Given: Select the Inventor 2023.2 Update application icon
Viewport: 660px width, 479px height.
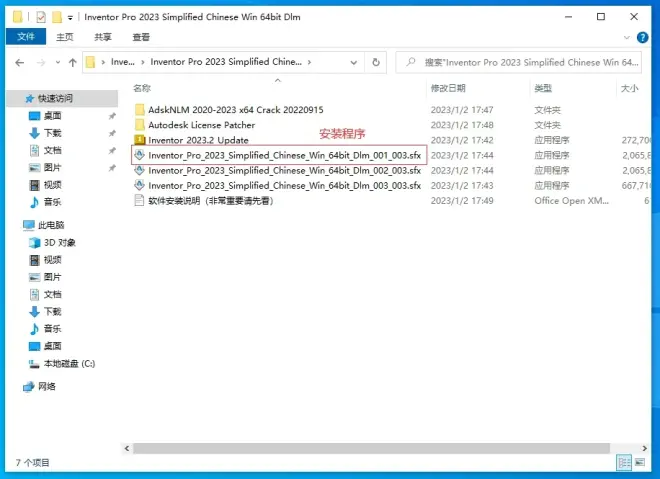Looking at the screenshot, I should tap(139, 139).
